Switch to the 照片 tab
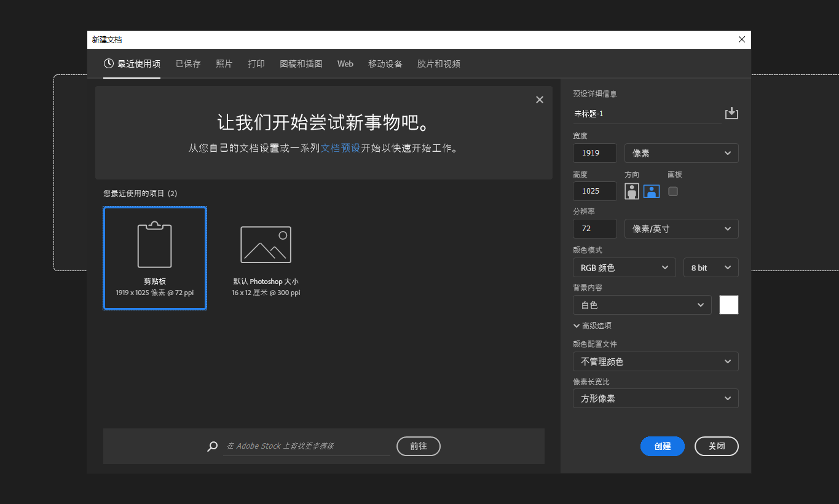The height and width of the screenshot is (504, 839). (x=224, y=63)
